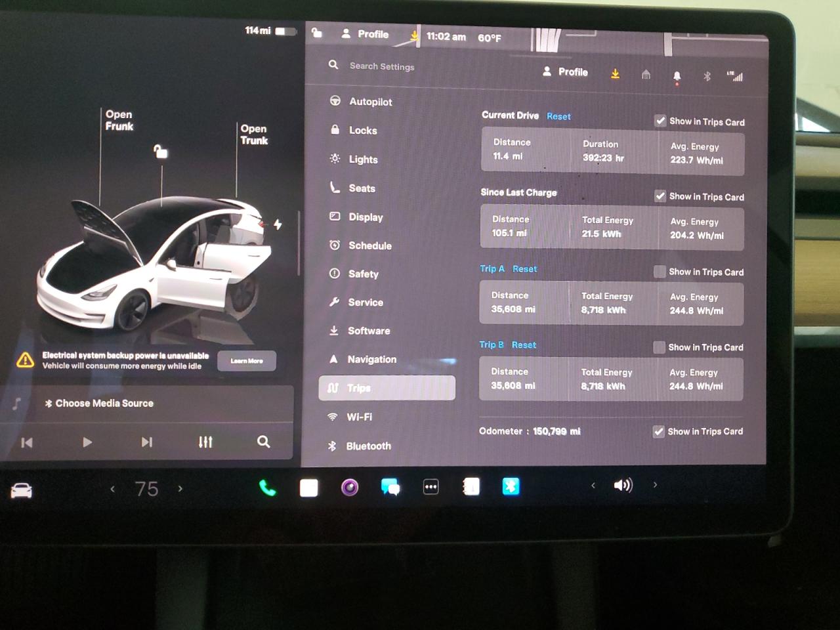Open notifications bell icon
Screen dimensions: 840x630
[x=677, y=76]
